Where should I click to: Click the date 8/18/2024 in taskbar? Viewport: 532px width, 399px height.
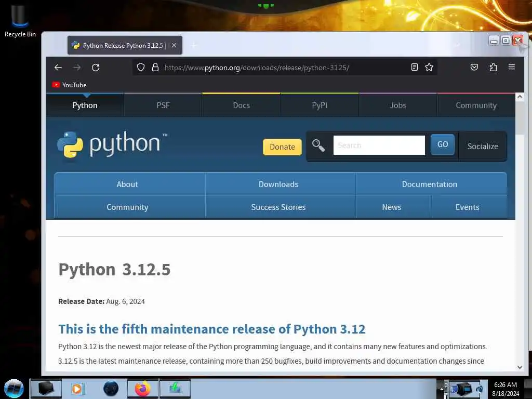(505, 394)
